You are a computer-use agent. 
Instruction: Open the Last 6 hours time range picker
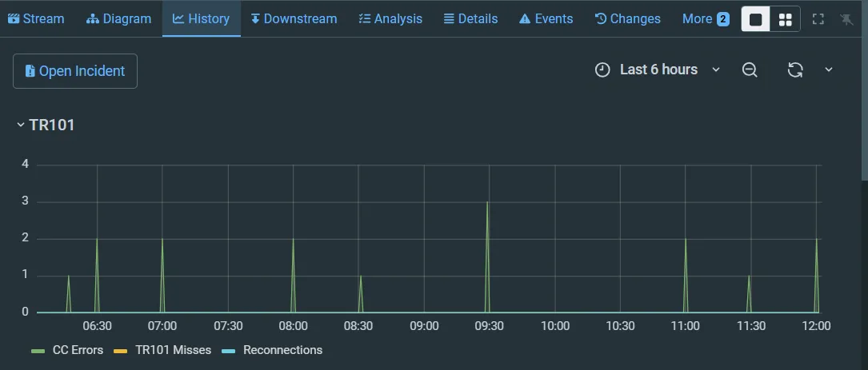tap(658, 70)
